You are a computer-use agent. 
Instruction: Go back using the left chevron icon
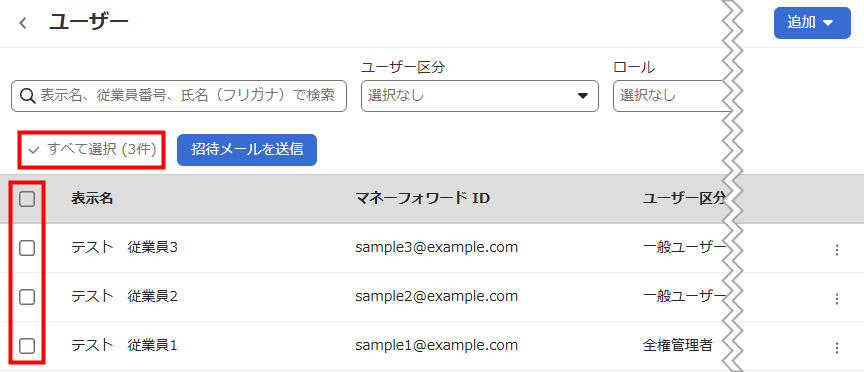click(23, 23)
